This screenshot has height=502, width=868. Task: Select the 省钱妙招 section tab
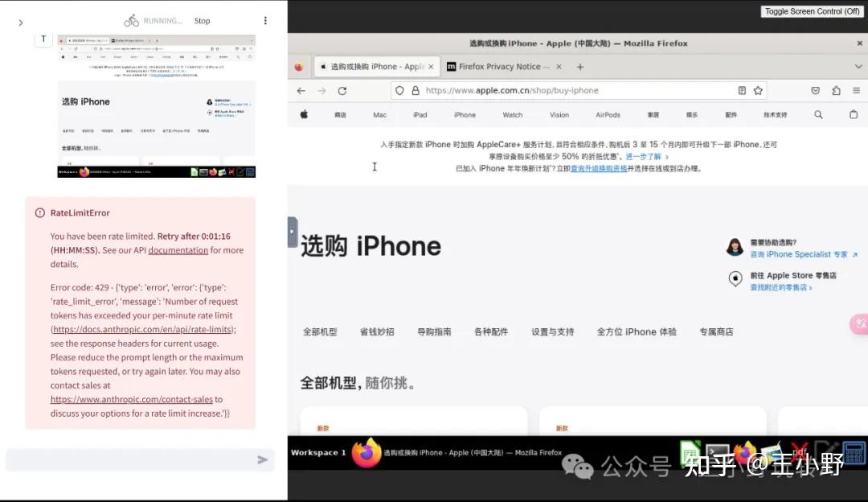[x=377, y=332]
